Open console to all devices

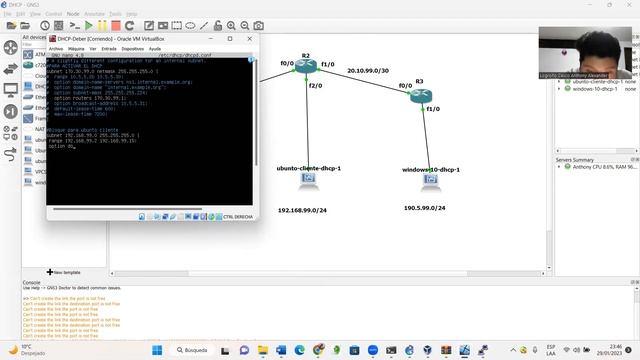pos(75,26)
